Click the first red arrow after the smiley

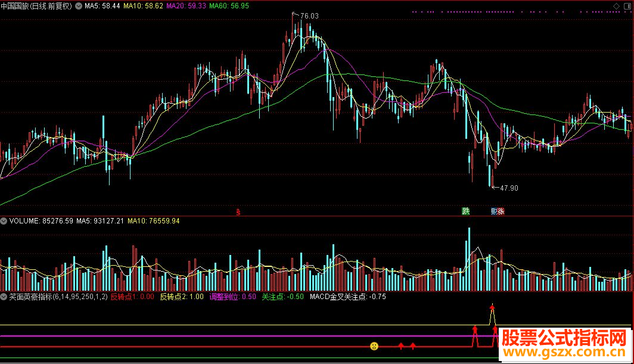[400, 346]
